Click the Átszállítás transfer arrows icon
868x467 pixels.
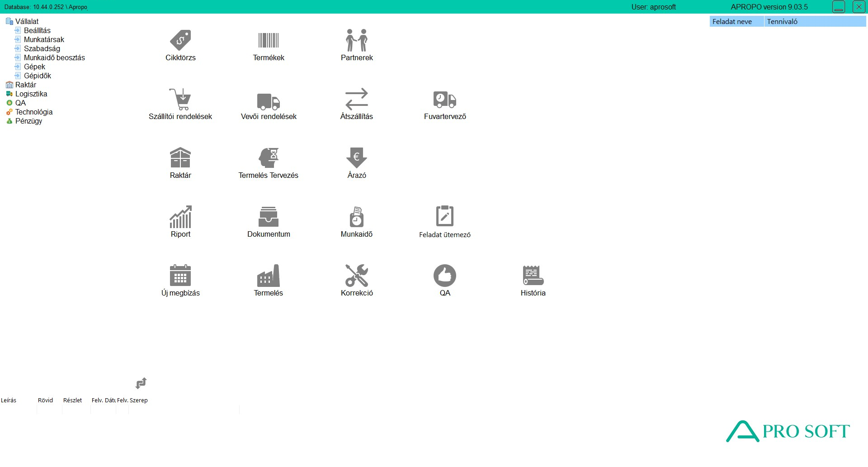(x=357, y=99)
